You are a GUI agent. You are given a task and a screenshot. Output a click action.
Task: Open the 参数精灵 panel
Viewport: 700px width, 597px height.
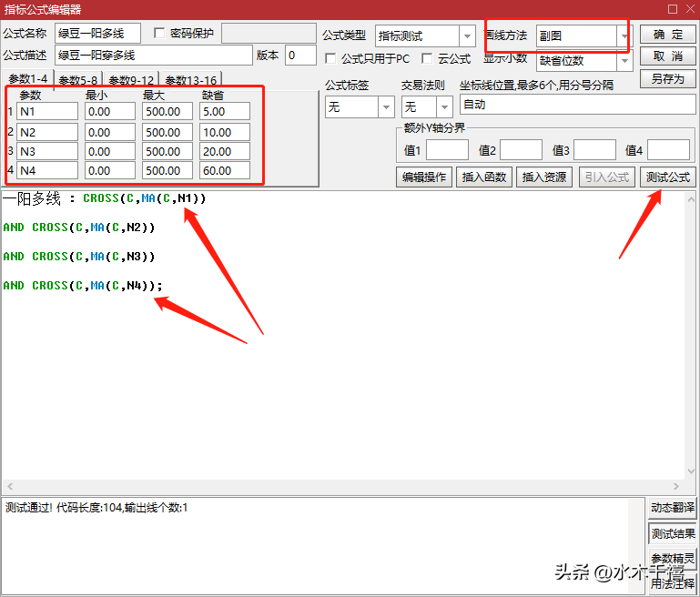pyautogui.click(x=673, y=558)
